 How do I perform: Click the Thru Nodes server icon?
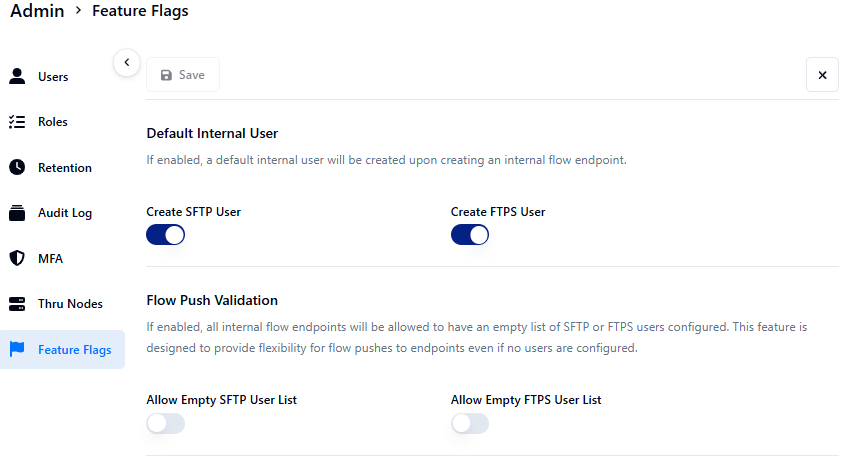coord(17,303)
